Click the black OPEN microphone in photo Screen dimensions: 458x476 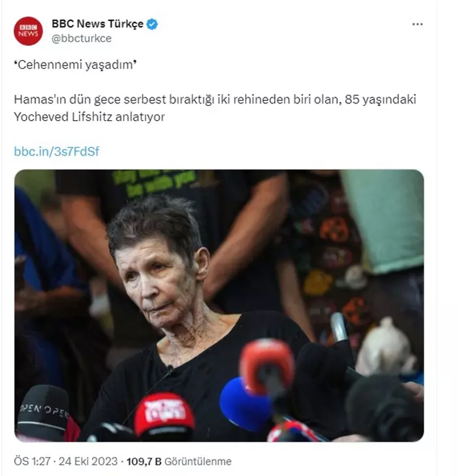pyautogui.click(x=43, y=412)
